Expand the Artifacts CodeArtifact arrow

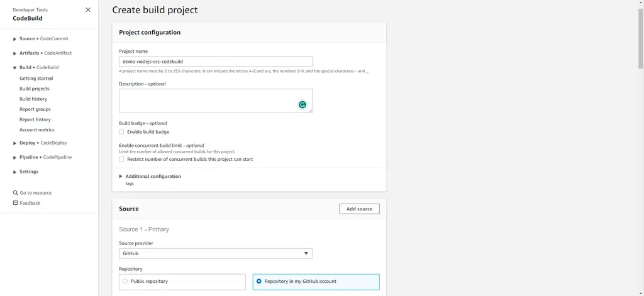tap(15, 53)
